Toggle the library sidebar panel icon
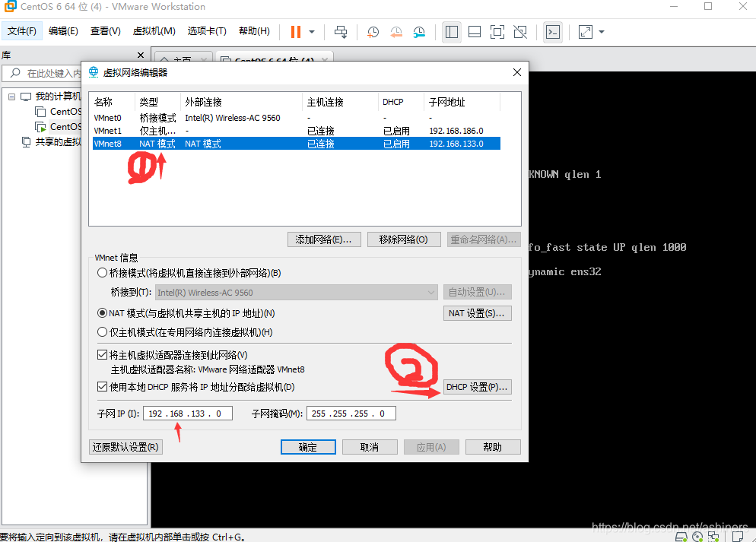The image size is (756, 542). (x=451, y=32)
